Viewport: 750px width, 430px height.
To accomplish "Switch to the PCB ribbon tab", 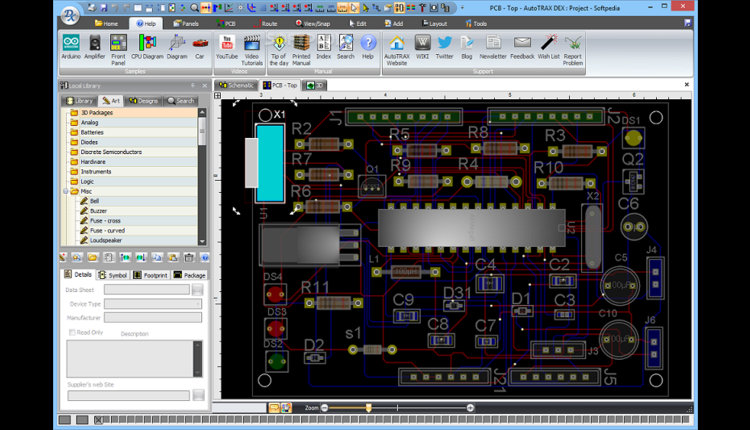I will point(226,23).
